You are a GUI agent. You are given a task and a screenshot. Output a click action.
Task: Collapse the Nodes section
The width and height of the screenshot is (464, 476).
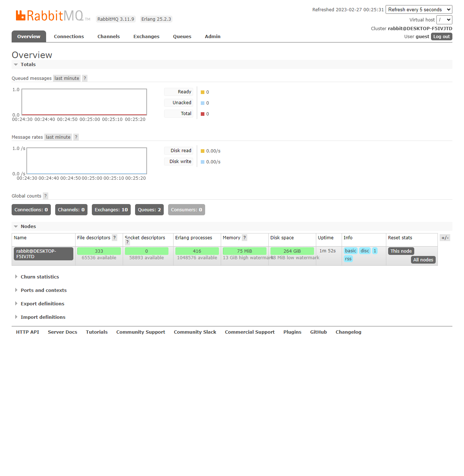(28, 227)
